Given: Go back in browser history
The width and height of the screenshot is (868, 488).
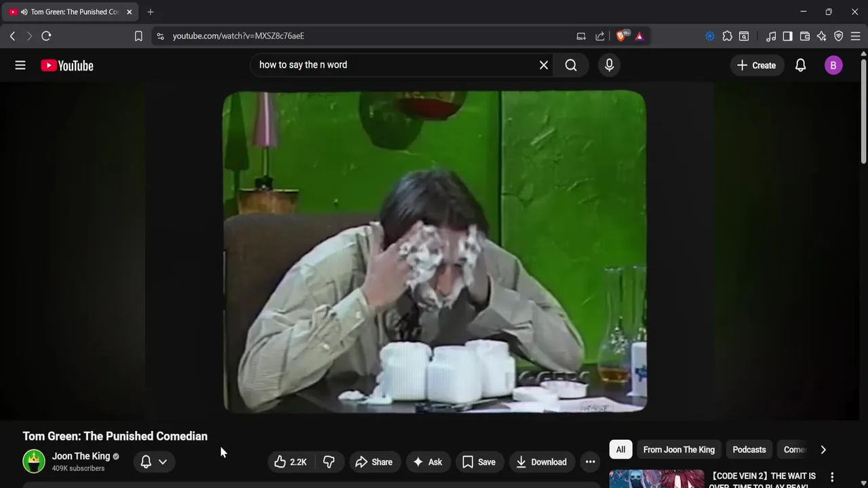Looking at the screenshot, I should [12, 36].
